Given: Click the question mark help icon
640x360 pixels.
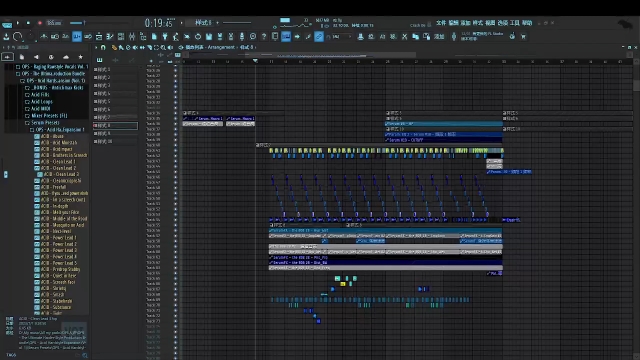Looking at the screenshot, I should pos(264,37).
